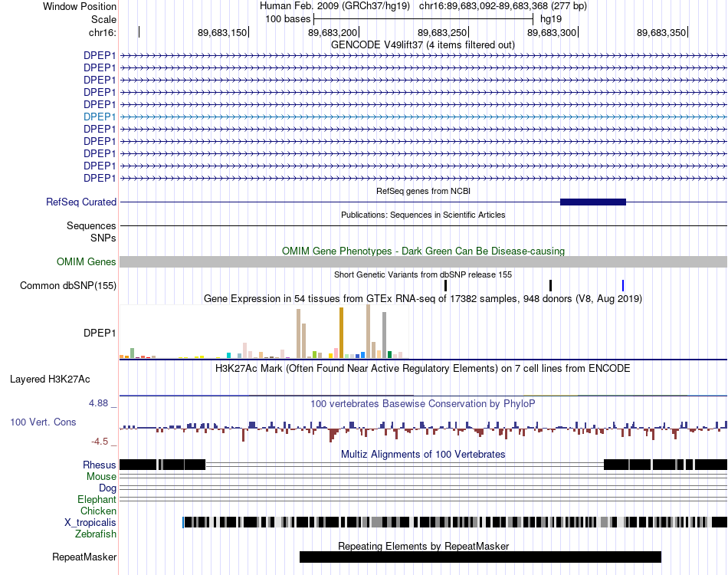This screenshot has width=728, height=575.
Task: Click the -4.5 lower conservation value
Action: coord(100,442)
